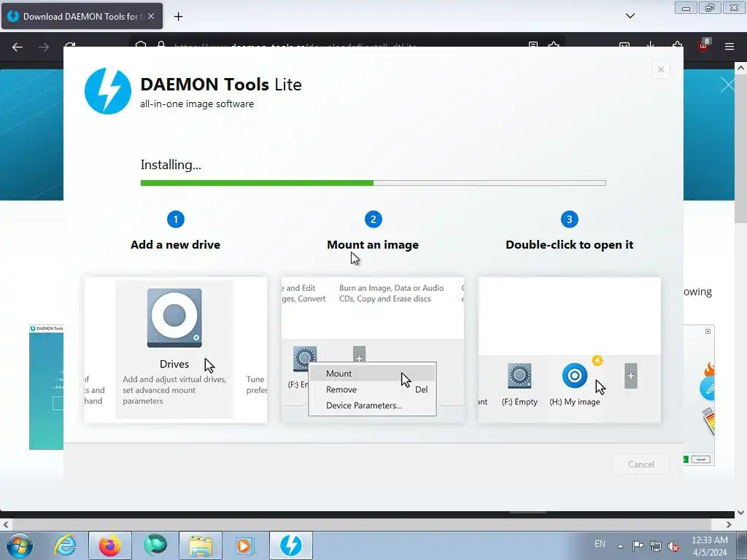Open the taskbar clock showing 12:33 AM

(709, 545)
